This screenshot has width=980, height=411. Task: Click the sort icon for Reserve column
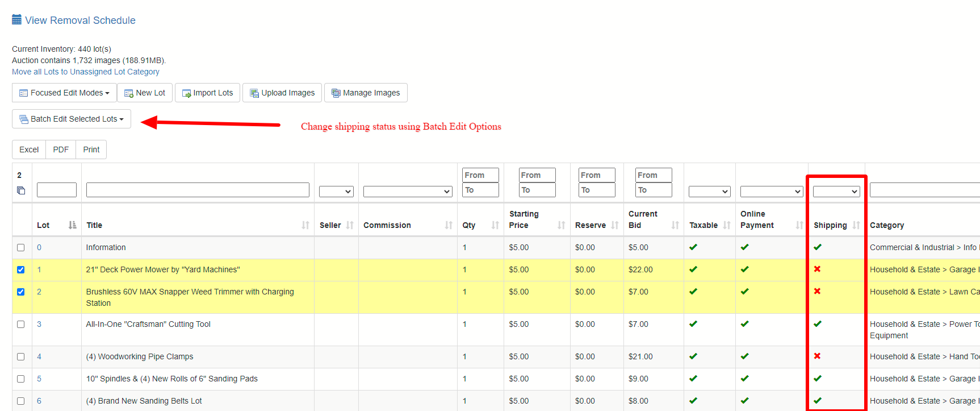coord(615,225)
